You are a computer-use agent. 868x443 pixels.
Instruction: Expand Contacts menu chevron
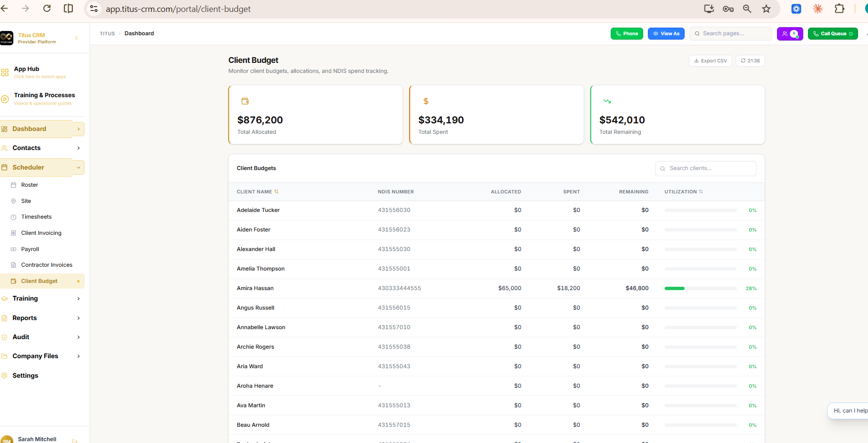(79, 148)
